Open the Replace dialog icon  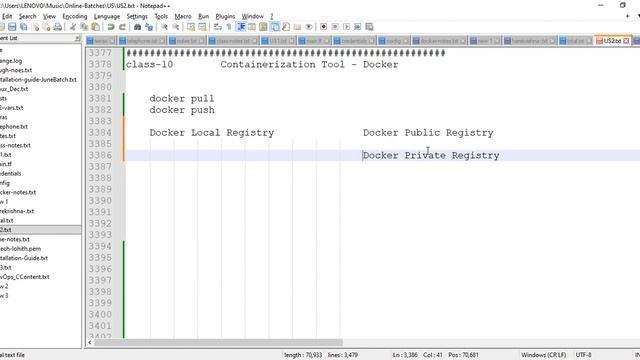pyautogui.click(x=149, y=27)
